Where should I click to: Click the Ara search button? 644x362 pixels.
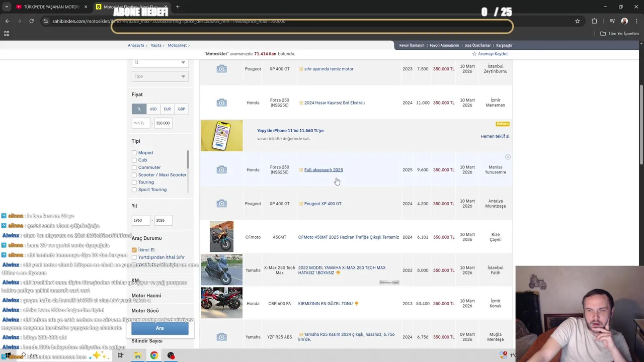[x=160, y=328]
